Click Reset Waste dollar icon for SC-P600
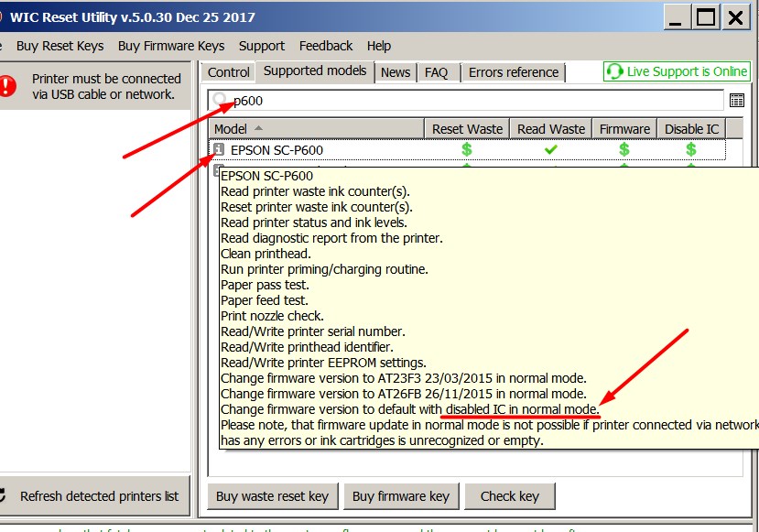This screenshot has width=759, height=532. tap(467, 149)
